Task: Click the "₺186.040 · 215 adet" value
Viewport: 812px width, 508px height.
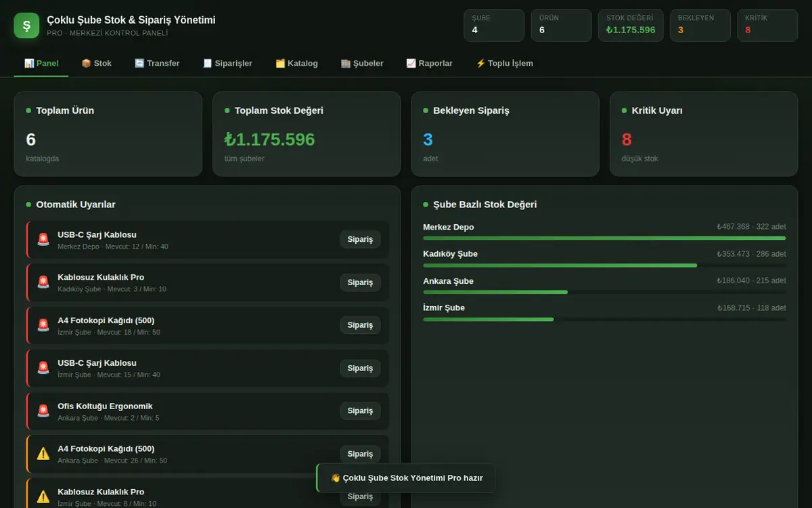Action: point(751,280)
